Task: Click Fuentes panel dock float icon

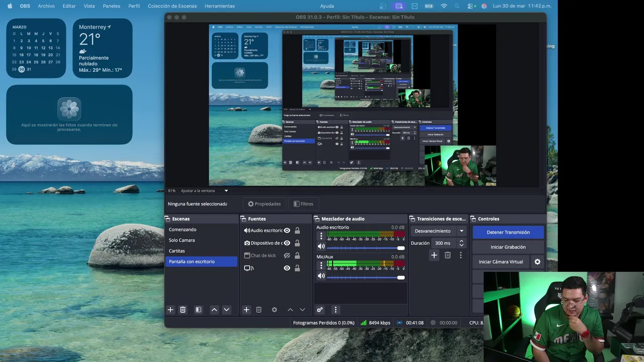Action: pyautogui.click(x=243, y=219)
